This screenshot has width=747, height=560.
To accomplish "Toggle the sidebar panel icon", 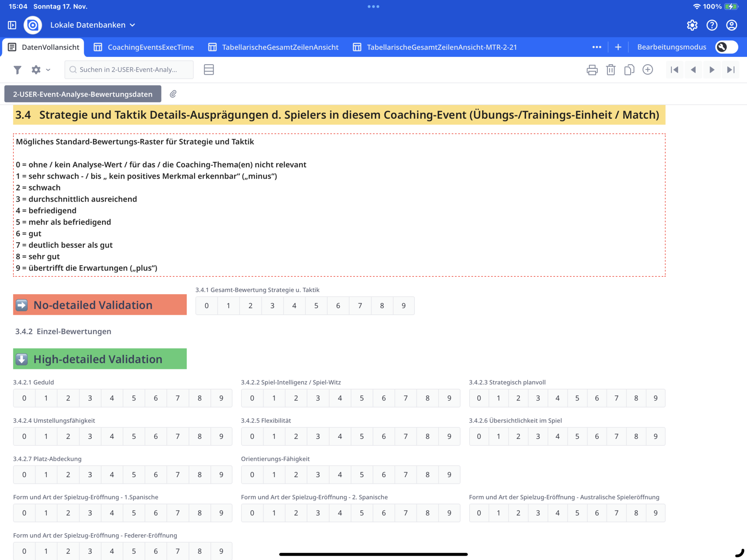I will coord(12,25).
